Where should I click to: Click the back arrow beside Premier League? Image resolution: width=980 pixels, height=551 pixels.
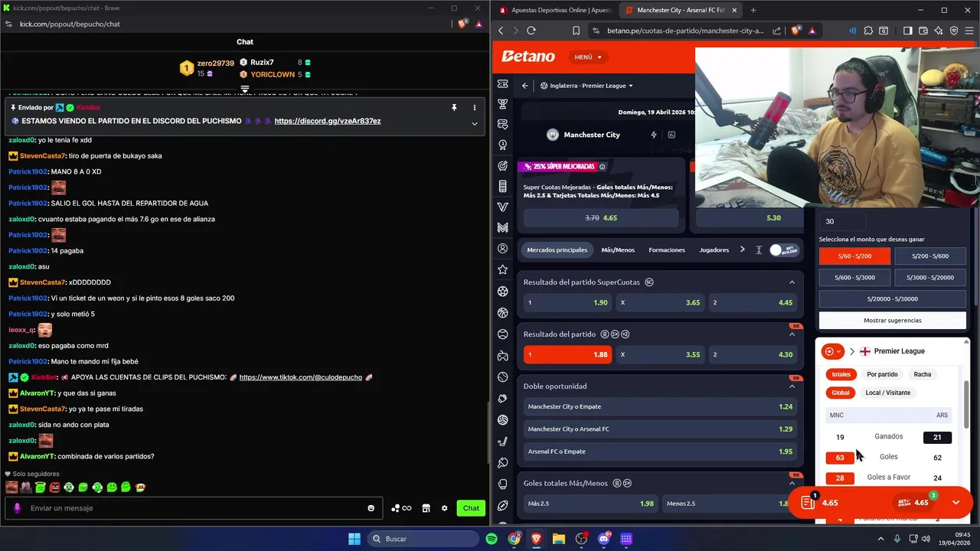(x=525, y=86)
